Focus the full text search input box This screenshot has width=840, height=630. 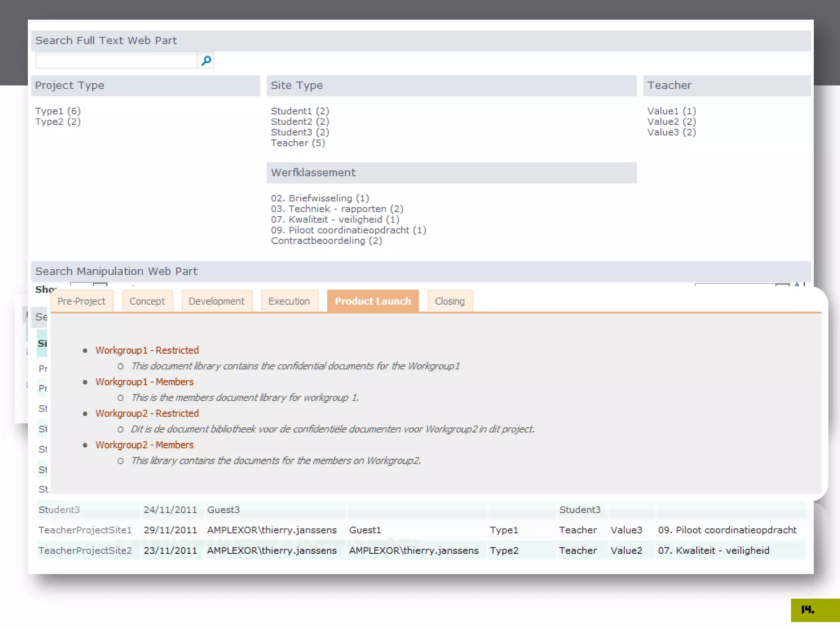[x=116, y=61]
